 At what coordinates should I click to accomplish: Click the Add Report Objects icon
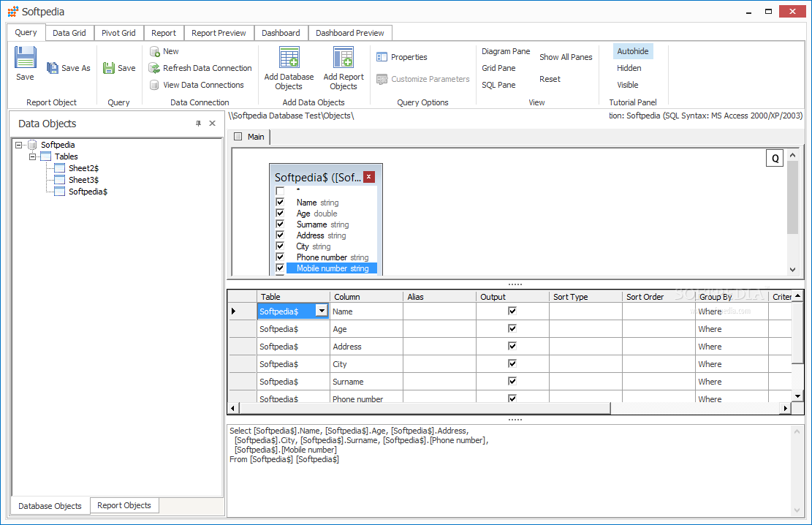pyautogui.click(x=344, y=57)
